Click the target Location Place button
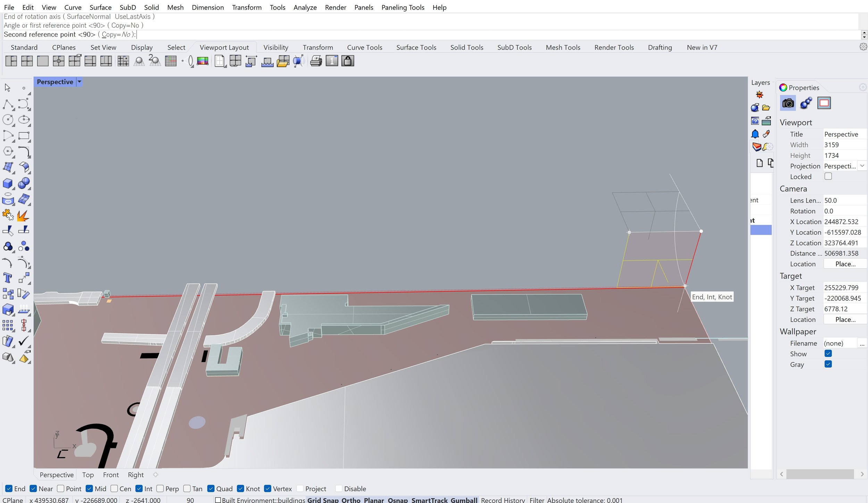This screenshot has width=868, height=503. (x=845, y=319)
